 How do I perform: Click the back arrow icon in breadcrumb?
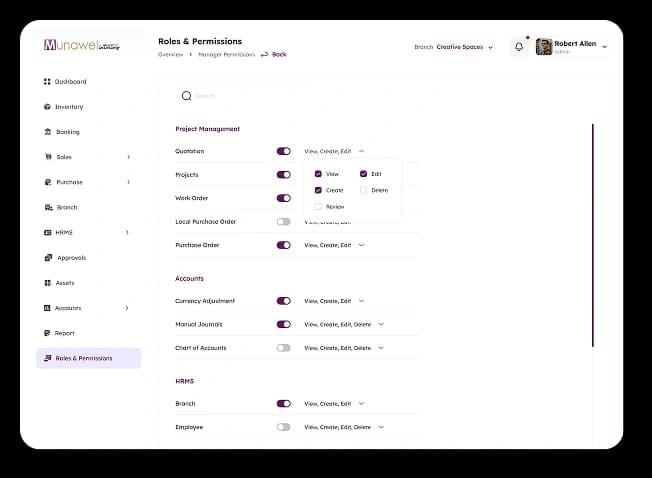click(264, 54)
